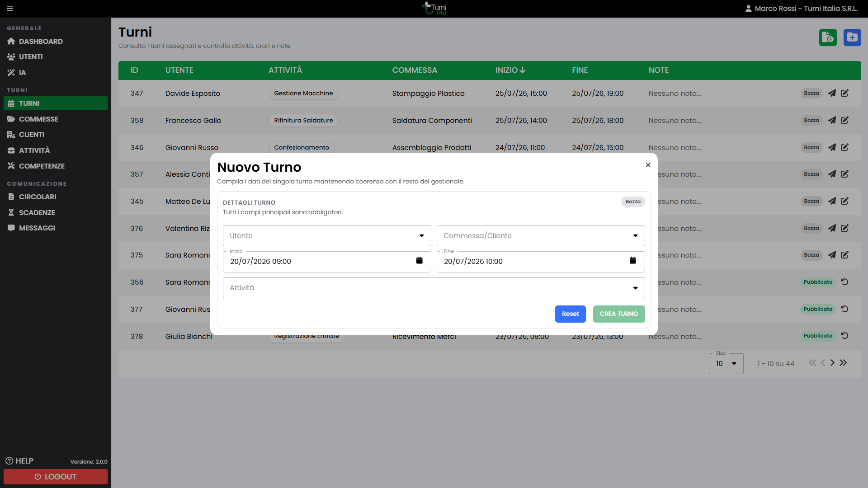Open the hamburger menu icon
The height and width of the screenshot is (488, 868).
tap(10, 9)
